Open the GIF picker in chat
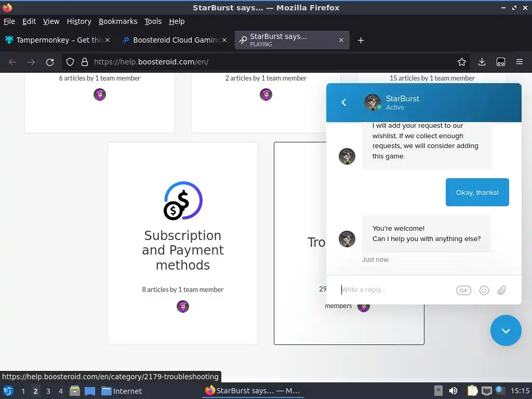 [463, 290]
